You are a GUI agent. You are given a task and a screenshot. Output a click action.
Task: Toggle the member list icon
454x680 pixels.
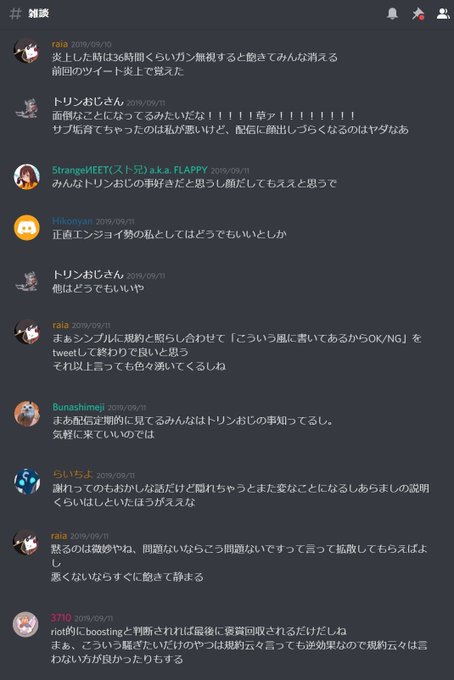(443, 13)
